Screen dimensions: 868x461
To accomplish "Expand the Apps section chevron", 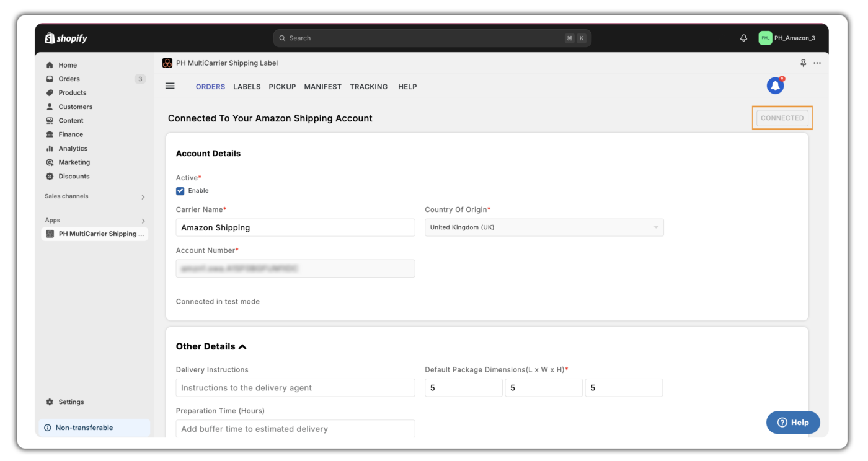I will coord(143,221).
